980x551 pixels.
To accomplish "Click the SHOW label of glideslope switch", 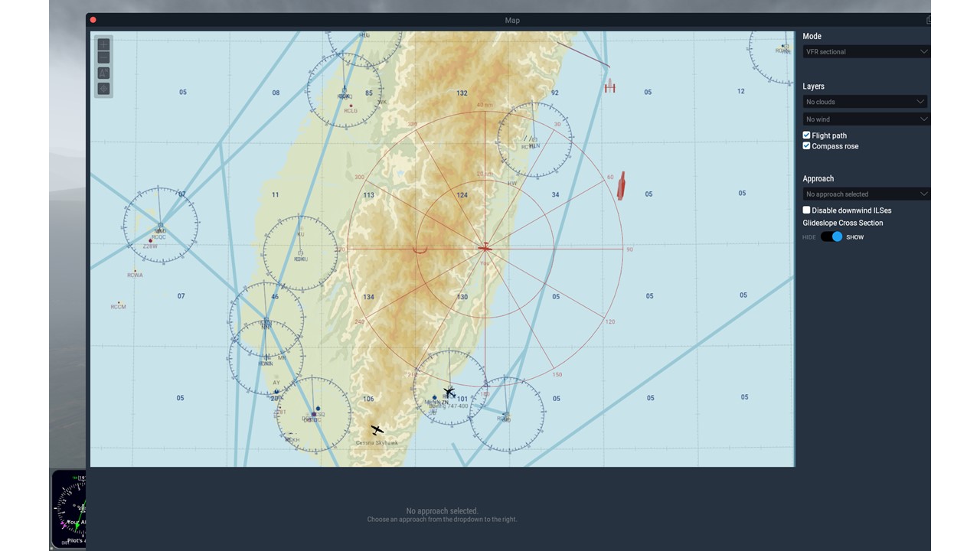I will point(854,237).
